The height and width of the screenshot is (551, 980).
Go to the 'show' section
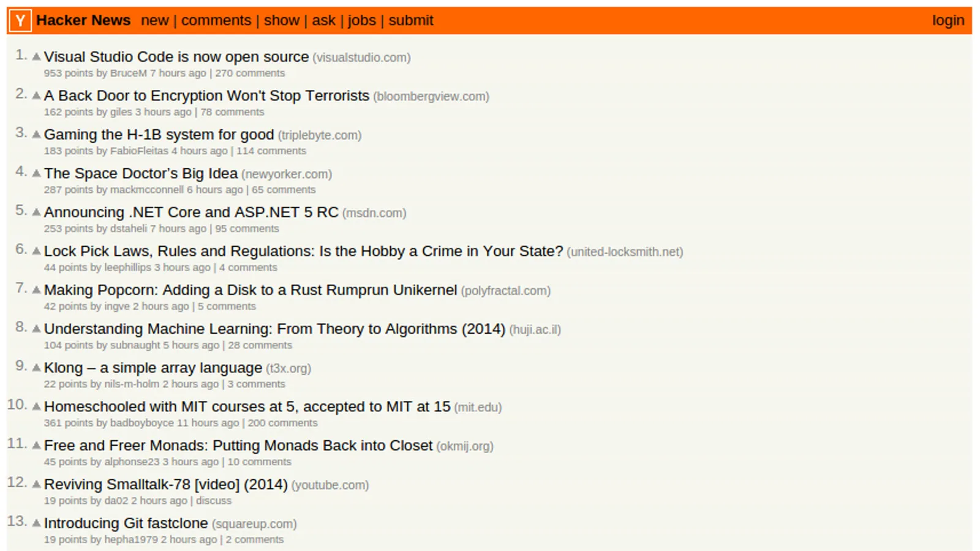(282, 21)
